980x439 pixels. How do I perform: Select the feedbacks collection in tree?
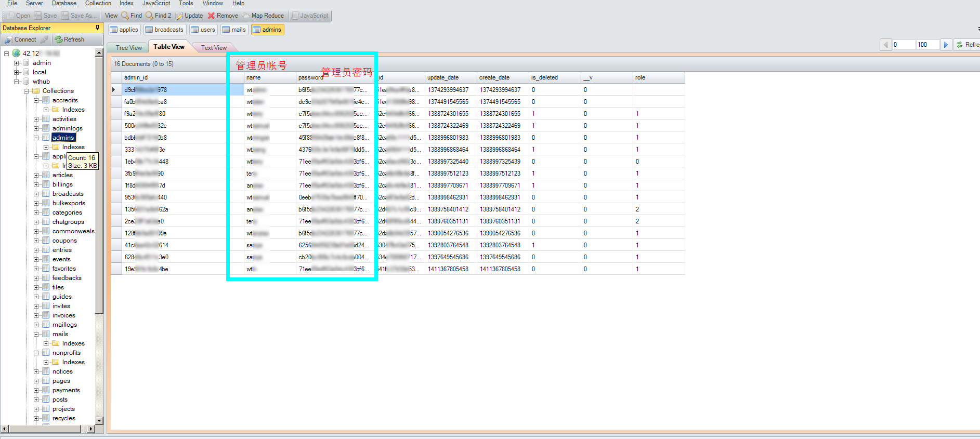point(67,278)
